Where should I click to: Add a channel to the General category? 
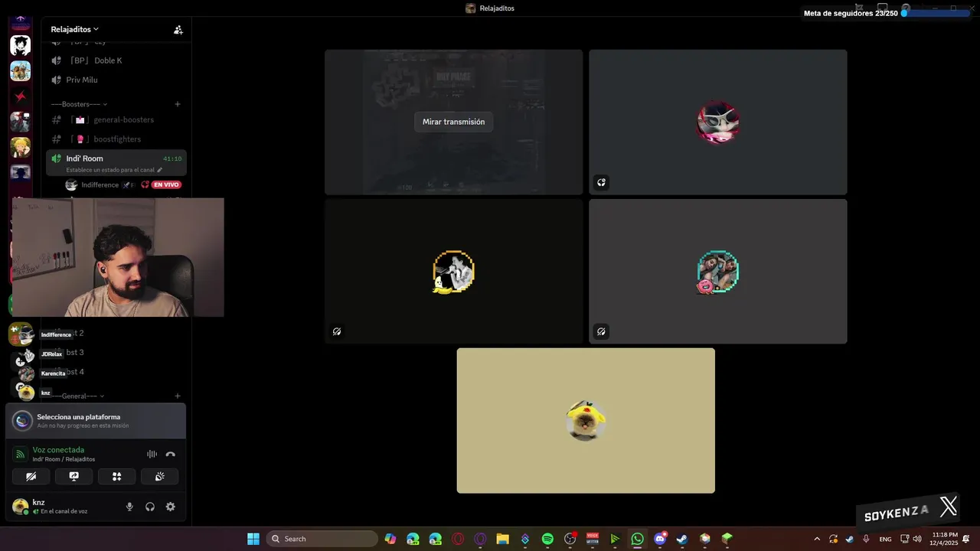(178, 396)
